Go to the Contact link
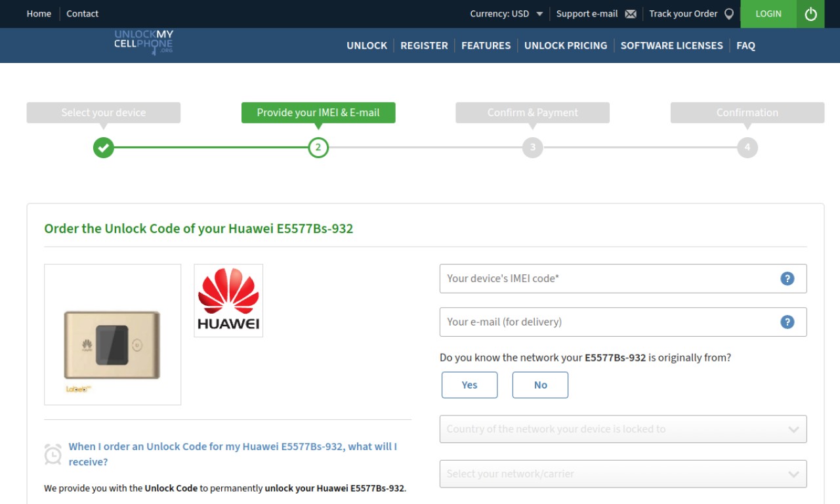Screen dimensions: 840x504 tap(83, 14)
